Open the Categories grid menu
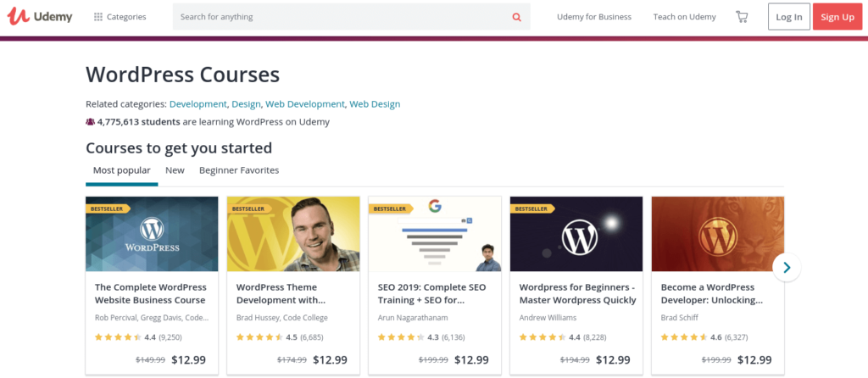The height and width of the screenshot is (378, 868). (x=120, y=17)
